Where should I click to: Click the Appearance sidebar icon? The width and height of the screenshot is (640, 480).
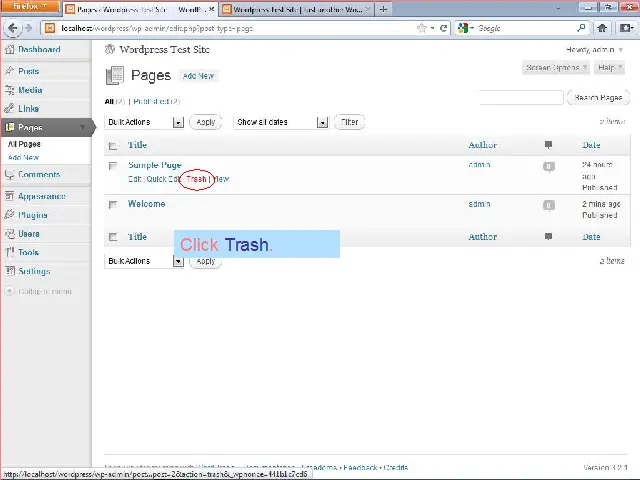coord(9,196)
